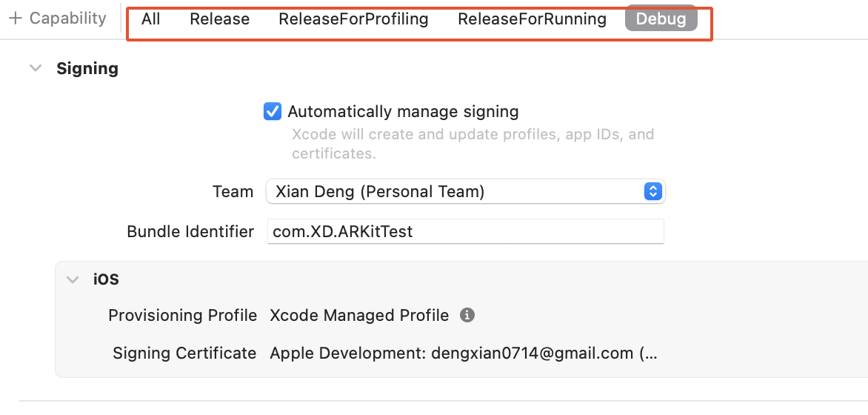Viewport: 868px width, 415px height.
Task: Uncheck Automatically manage signing checkbox
Action: [x=273, y=112]
